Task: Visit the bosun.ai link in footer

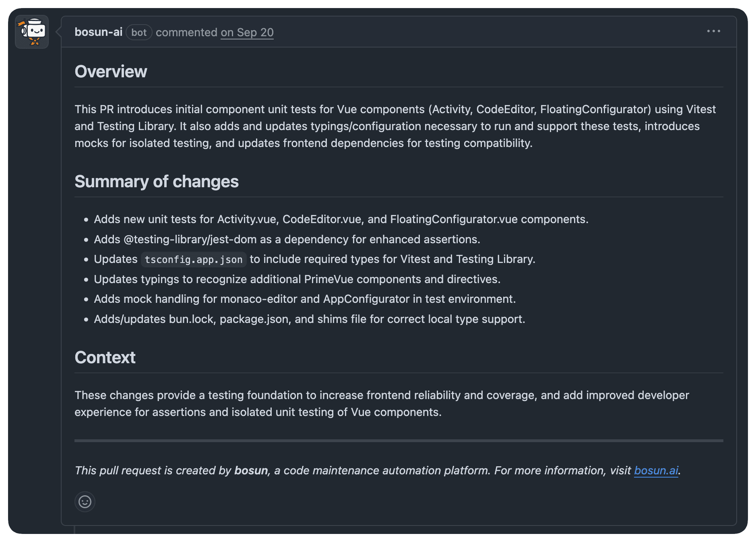Action: (656, 470)
